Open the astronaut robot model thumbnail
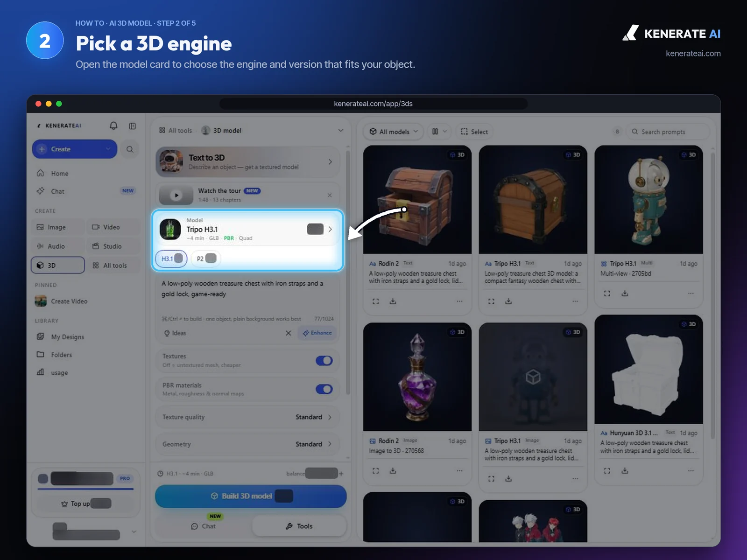This screenshot has height=560, width=747. [x=648, y=200]
